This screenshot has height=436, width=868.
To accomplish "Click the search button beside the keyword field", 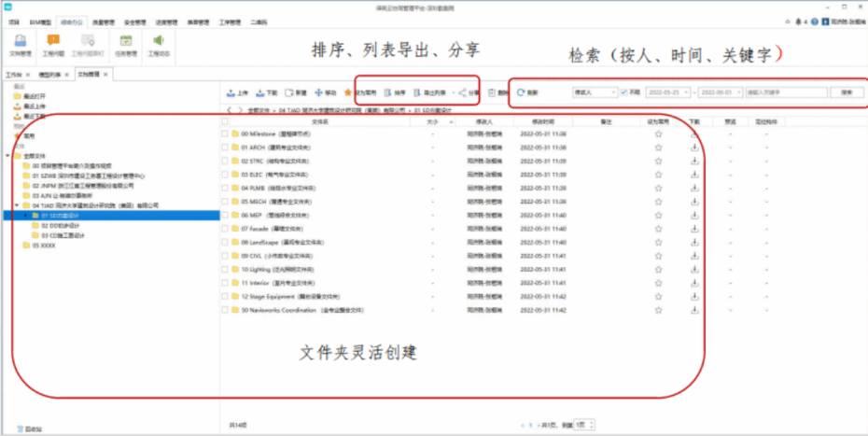I will pos(847,92).
